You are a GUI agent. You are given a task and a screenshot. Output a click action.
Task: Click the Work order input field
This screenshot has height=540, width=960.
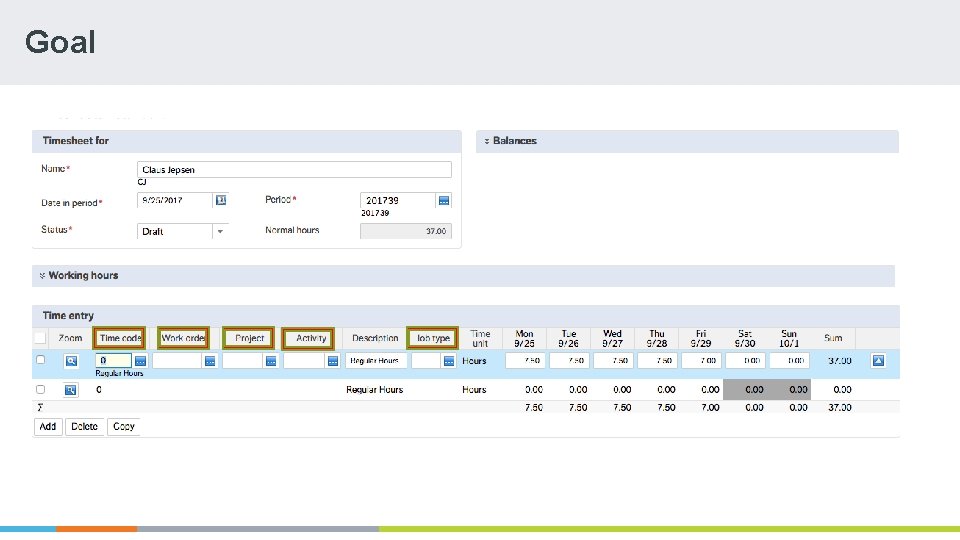(x=177, y=361)
